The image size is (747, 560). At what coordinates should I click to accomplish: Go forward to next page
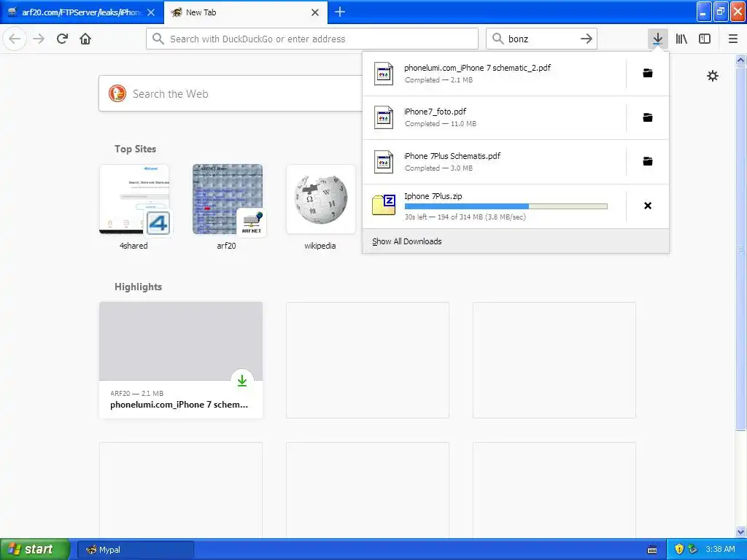[x=39, y=39]
